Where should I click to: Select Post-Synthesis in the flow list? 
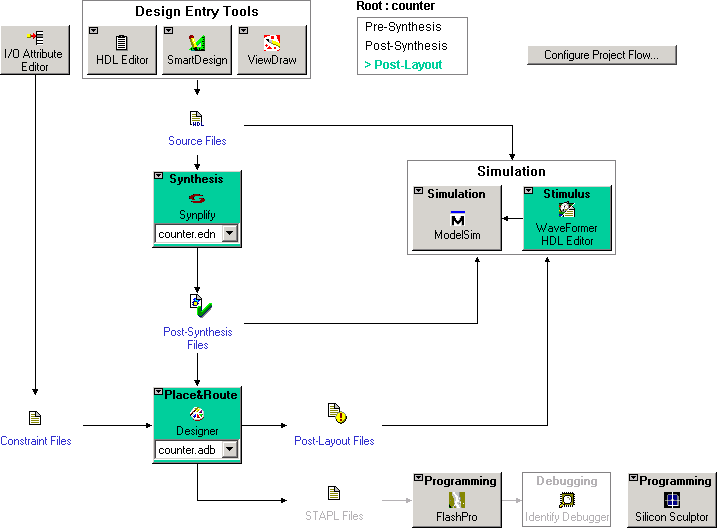coord(406,46)
